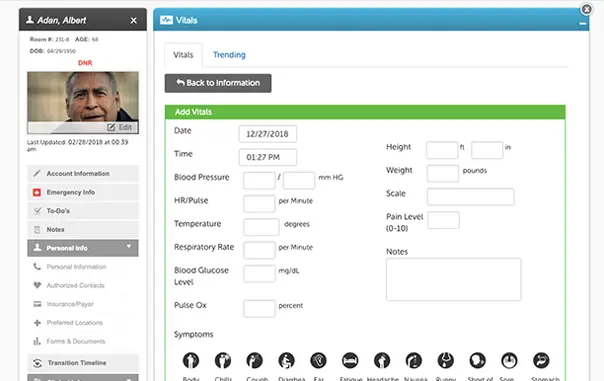
Task: Open Forms & Documents link
Action: click(x=76, y=341)
